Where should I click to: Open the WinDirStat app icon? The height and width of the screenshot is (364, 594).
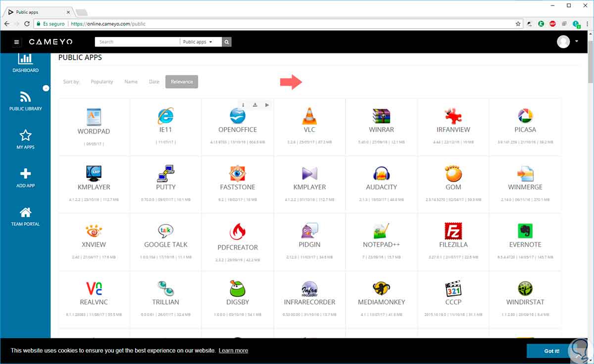point(525,288)
